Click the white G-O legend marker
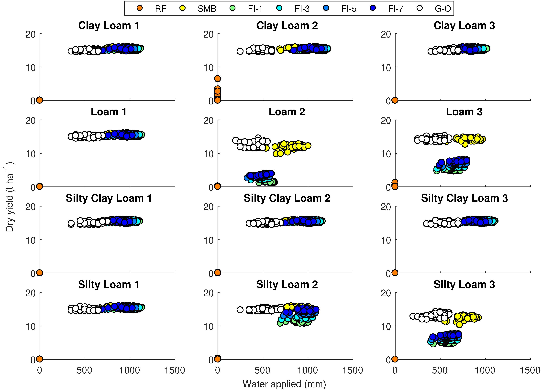Image resolution: width=542 pixels, height=392 pixels. coord(419,8)
